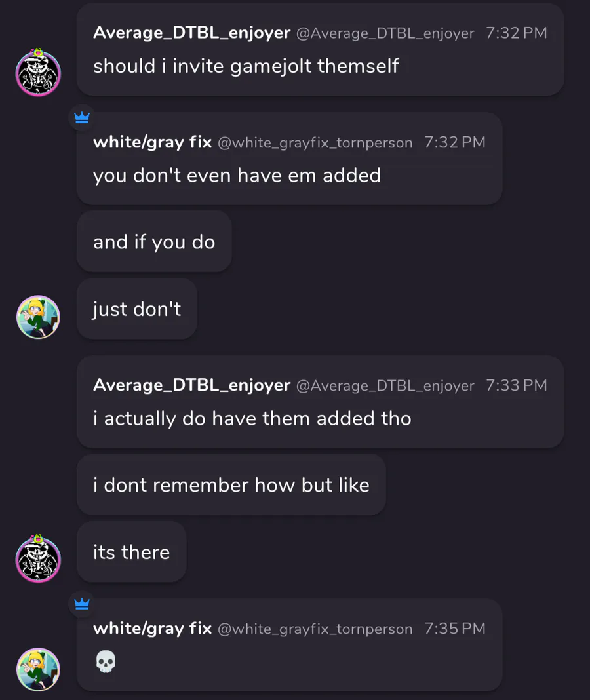Click the skeleton avatar beside "its there" message
590x700 pixels.
coord(38,559)
